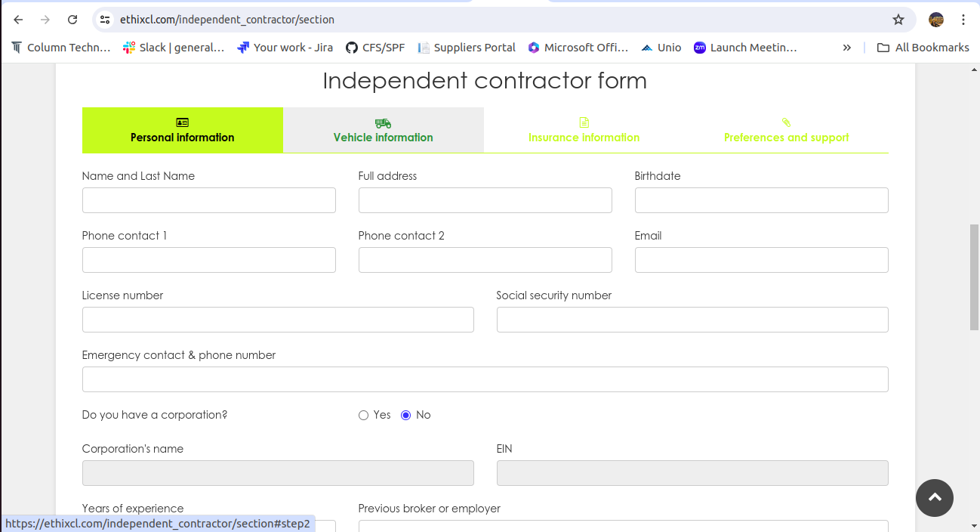Image resolution: width=980 pixels, height=532 pixels.
Task: Open Preferences and support tab
Action: pyautogui.click(x=786, y=130)
